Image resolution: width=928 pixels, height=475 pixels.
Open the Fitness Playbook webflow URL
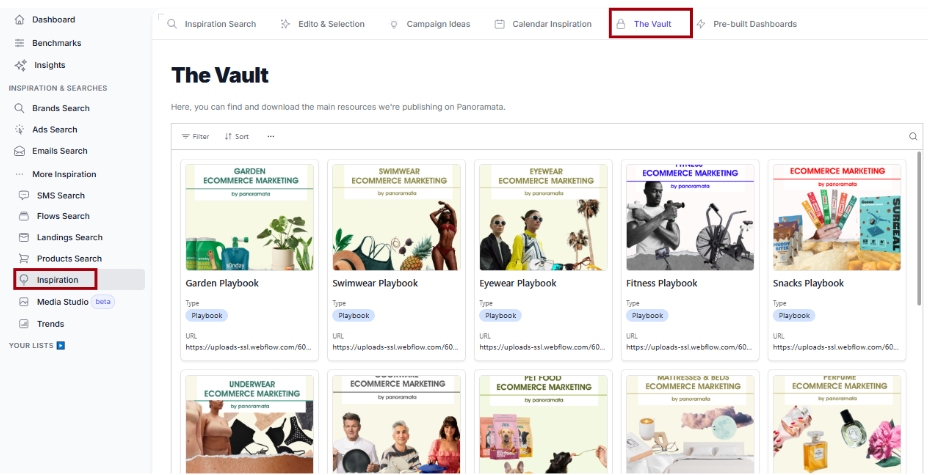[689, 347]
